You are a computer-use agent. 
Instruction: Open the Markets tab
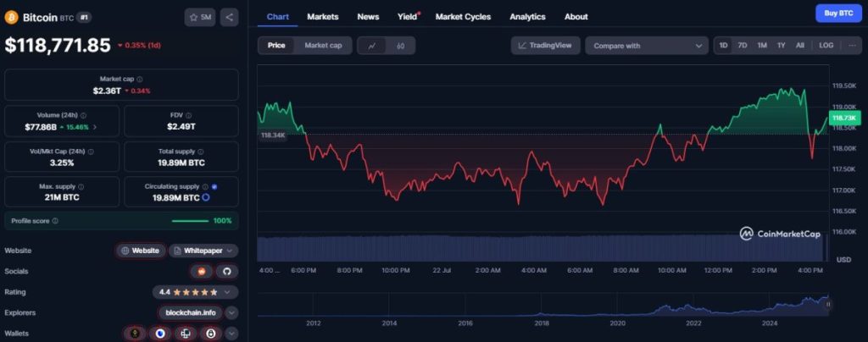323,17
